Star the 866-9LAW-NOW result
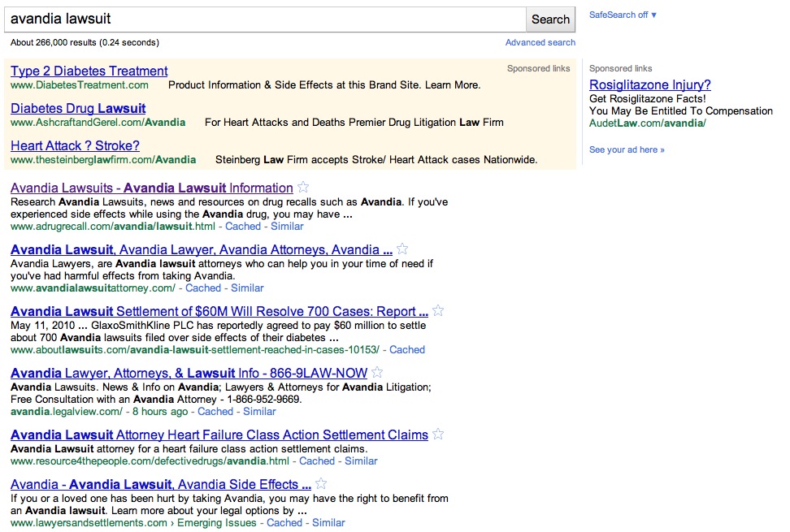 point(377,373)
